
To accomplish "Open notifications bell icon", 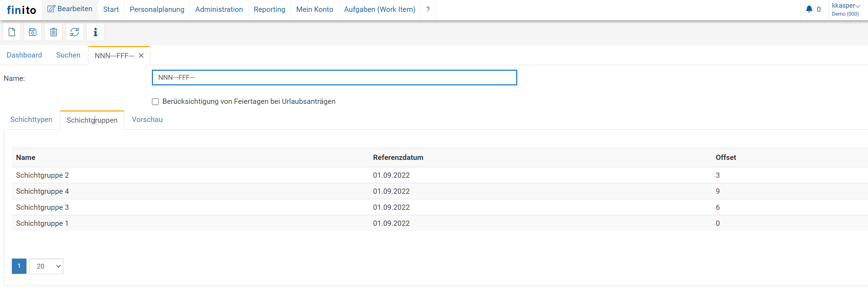I will click(809, 9).
